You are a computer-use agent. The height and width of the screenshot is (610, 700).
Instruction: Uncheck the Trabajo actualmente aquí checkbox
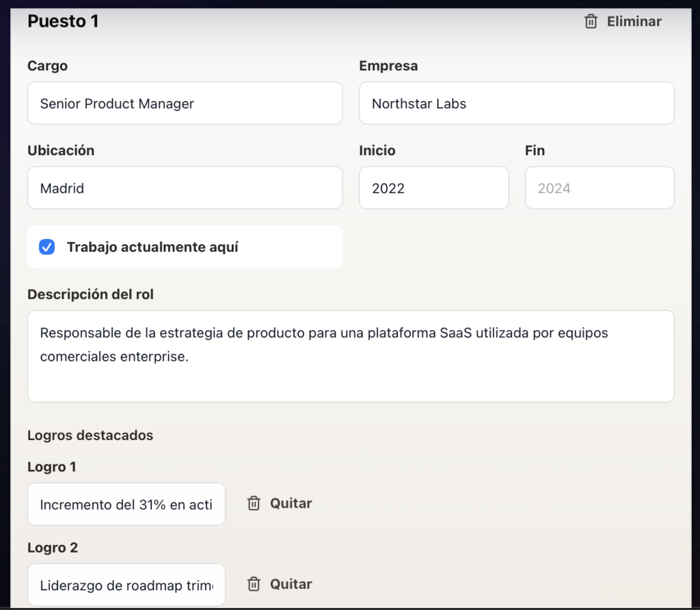(47, 247)
